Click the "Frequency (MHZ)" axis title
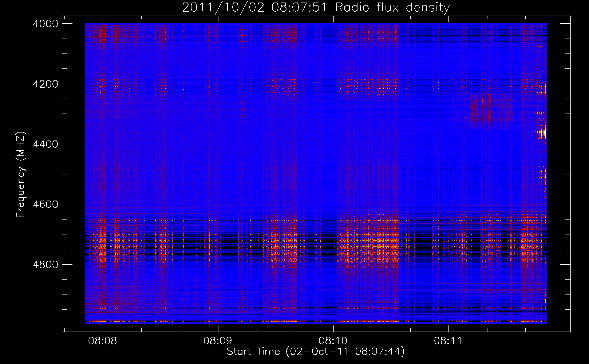Image resolution: width=589 pixels, height=364 pixels. tap(21, 175)
